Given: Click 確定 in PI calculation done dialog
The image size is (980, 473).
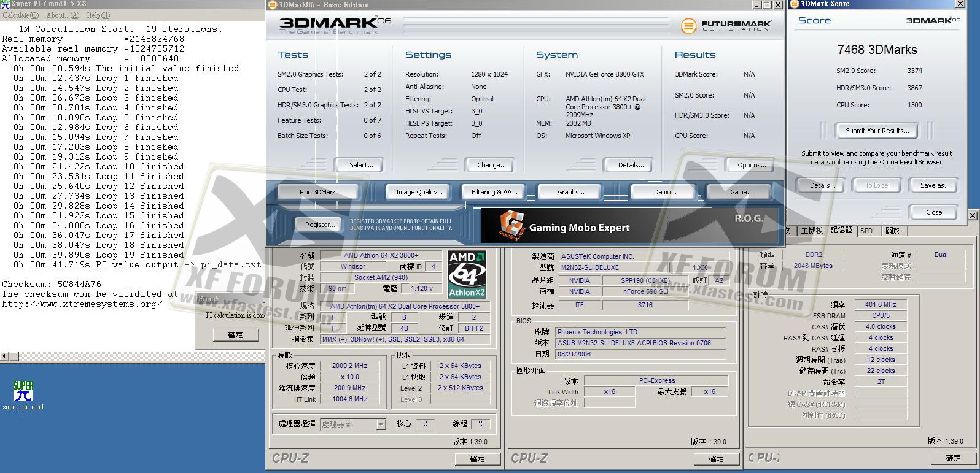Looking at the screenshot, I should 236,335.
